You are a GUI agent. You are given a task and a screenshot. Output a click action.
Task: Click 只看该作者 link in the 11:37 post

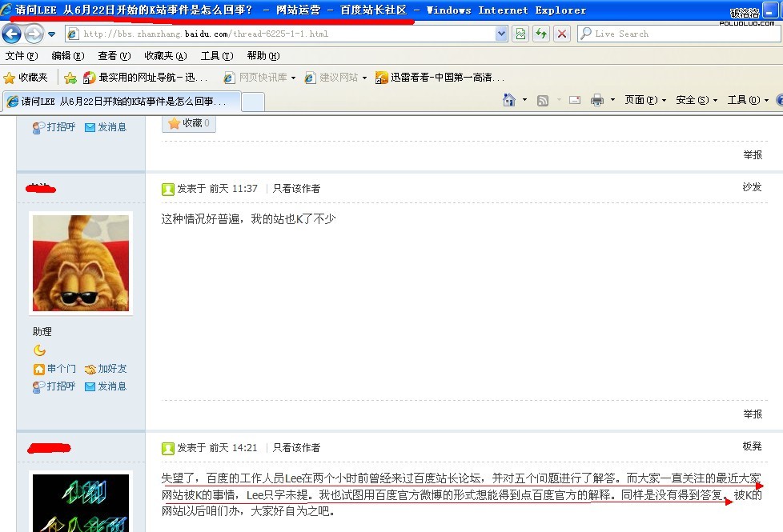[x=296, y=189]
